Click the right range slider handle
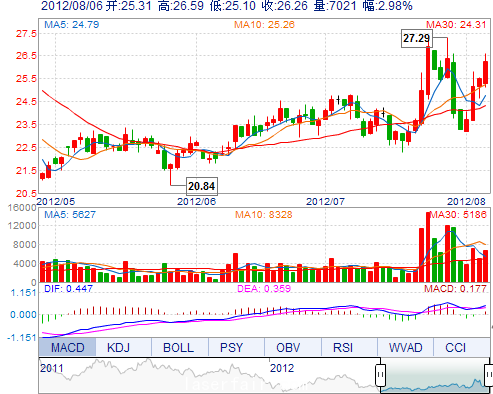This screenshot has height=394, width=493. click(x=489, y=375)
